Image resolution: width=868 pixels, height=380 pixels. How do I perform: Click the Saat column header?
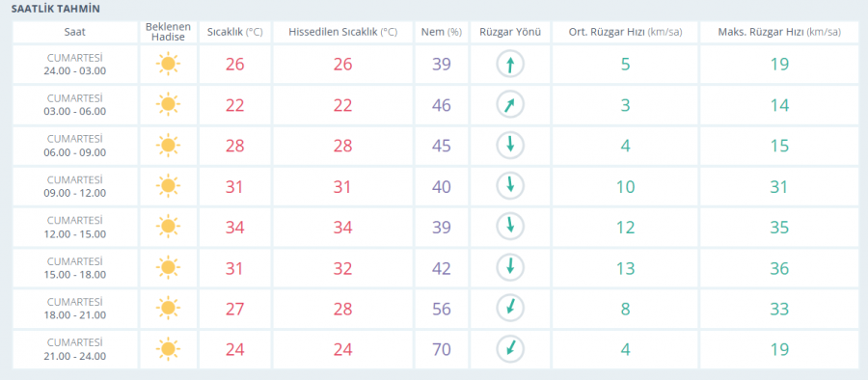pyautogui.click(x=74, y=32)
